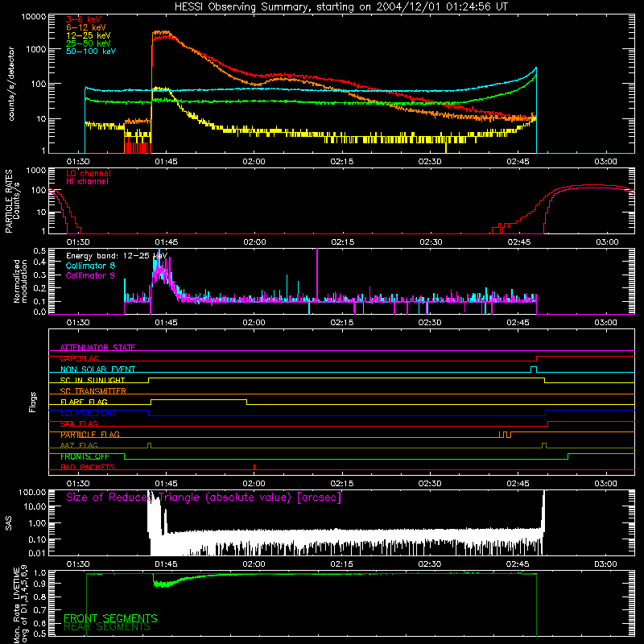Click the counts/s/detector axis label
The width and height of the screenshot is (644, 644).
[11, 84]
